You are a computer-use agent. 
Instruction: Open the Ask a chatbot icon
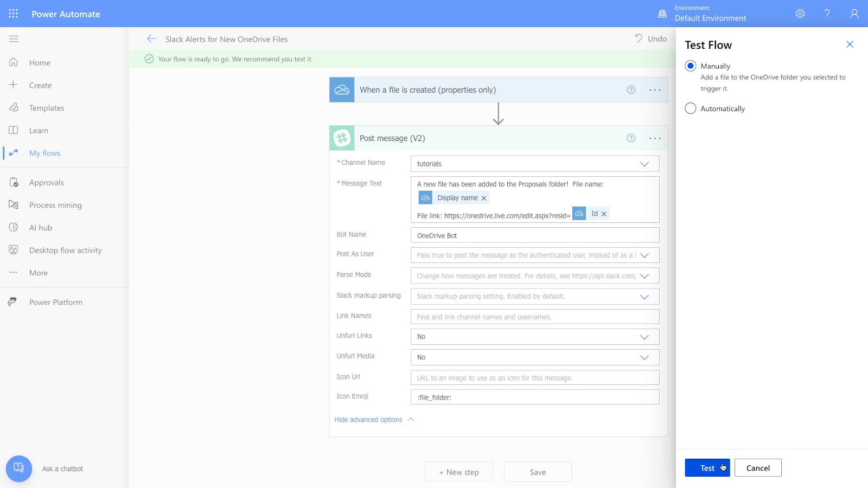coord(19,468)
